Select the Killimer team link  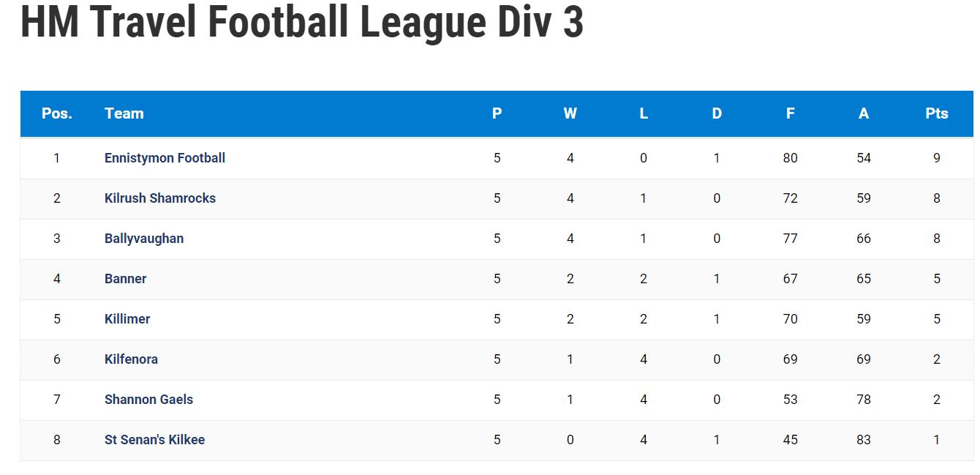click(127, 319)
